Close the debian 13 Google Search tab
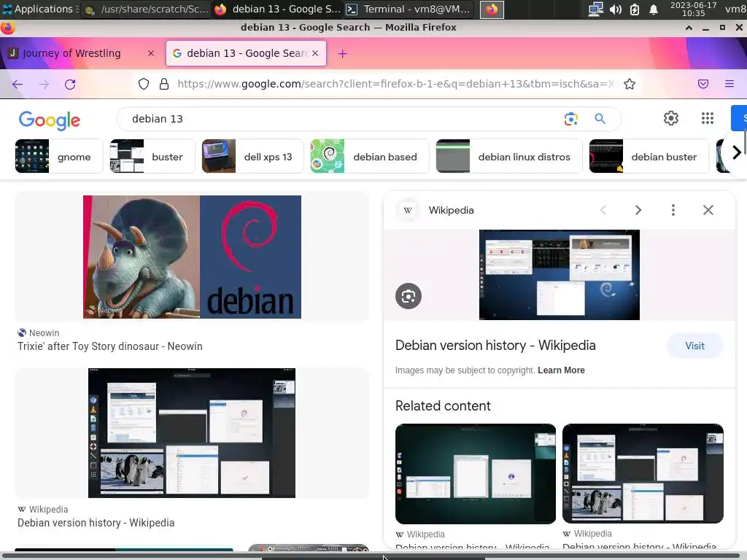The width and height of the screenshot is (747, 560). point(315,53)
